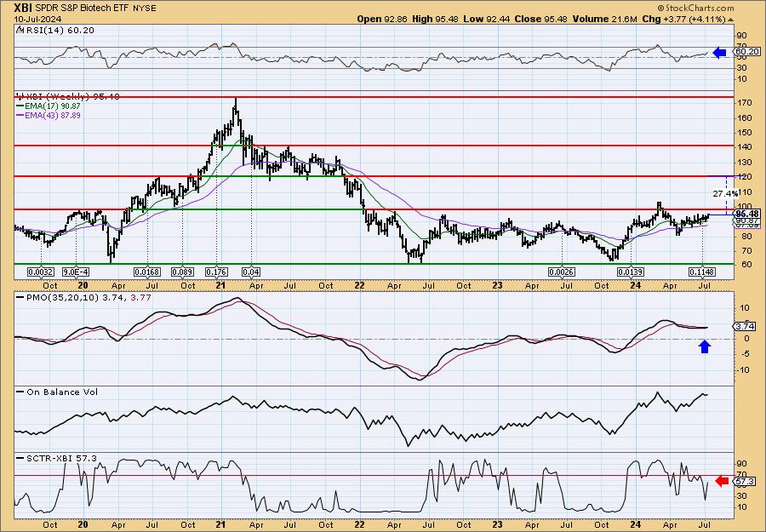Viewport: 766px width, 532px height.
Task: Click the 0.0139 value box
Action: (631, 272)
